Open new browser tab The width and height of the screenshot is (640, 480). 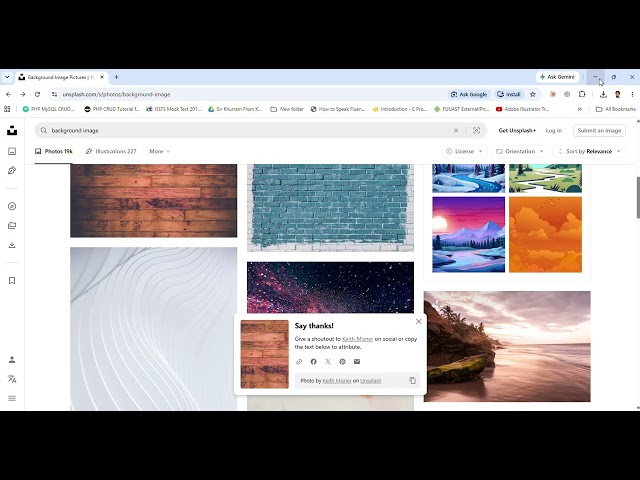point(116,77)
